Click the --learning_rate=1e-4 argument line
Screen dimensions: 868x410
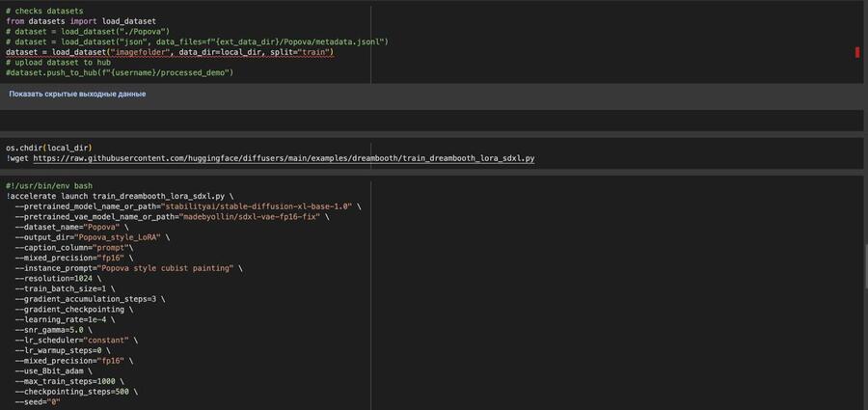(66, 319)
